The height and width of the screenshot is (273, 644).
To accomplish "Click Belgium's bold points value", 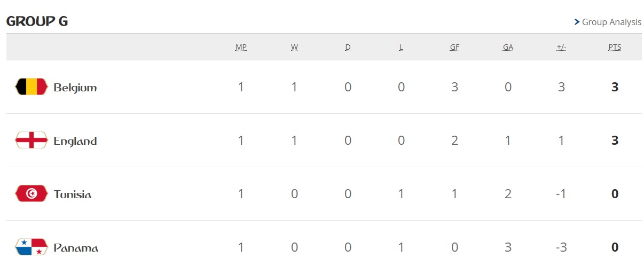I will [615, 87].
